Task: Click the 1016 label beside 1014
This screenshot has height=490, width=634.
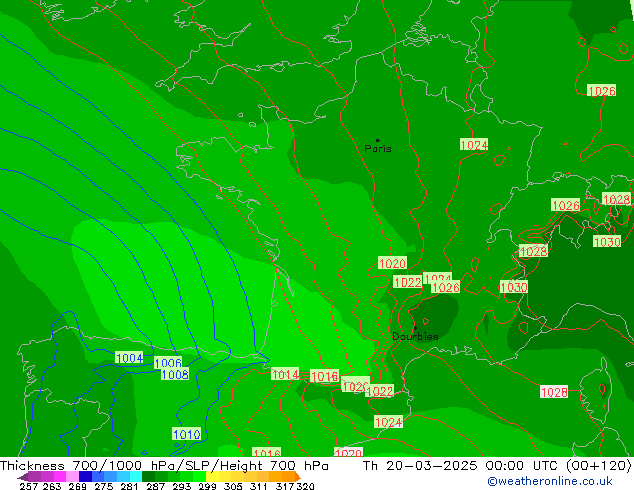Action: pos(324,376)
